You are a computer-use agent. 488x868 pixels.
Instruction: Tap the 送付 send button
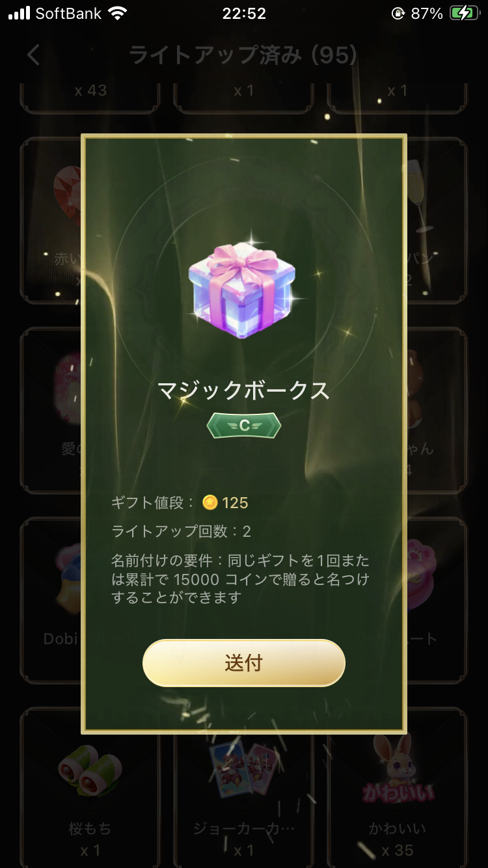tap(243, 662)
